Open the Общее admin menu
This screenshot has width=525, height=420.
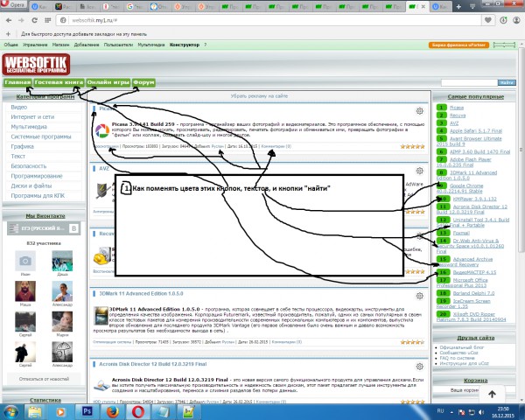10,45
